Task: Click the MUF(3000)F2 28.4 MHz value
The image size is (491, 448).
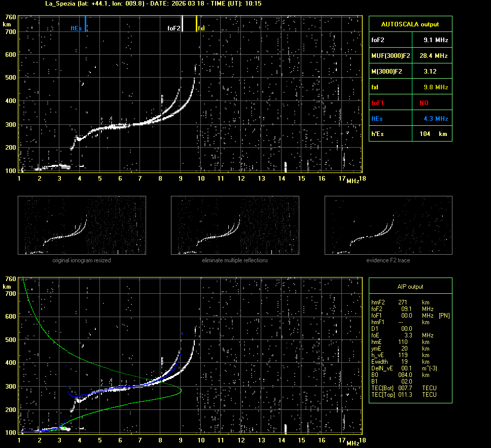Action: point(436,55)
